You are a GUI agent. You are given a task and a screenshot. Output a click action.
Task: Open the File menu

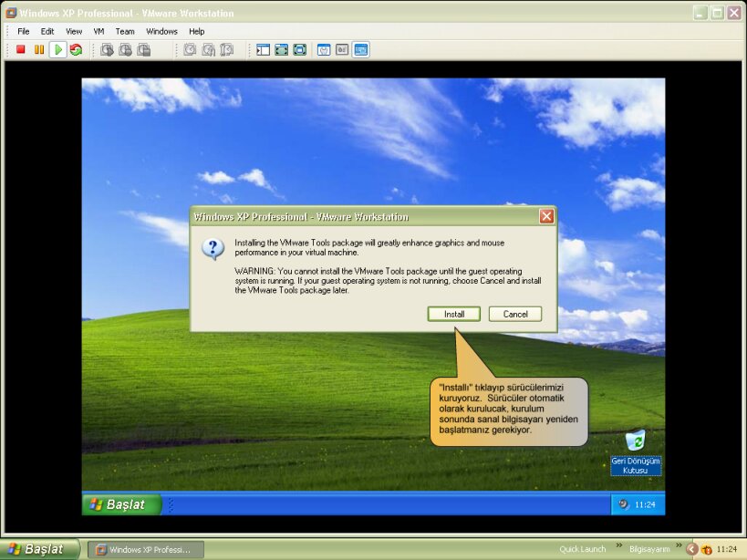[24, 31]
